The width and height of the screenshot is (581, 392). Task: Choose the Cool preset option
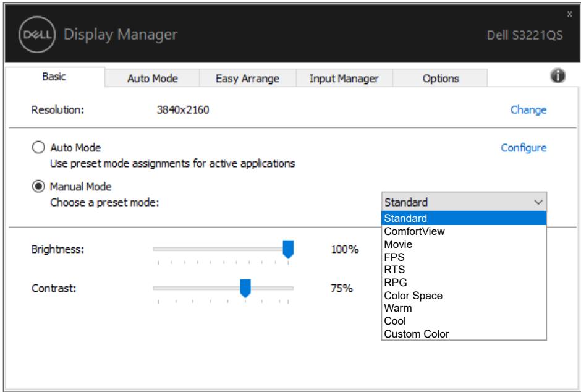coord(464,322)
